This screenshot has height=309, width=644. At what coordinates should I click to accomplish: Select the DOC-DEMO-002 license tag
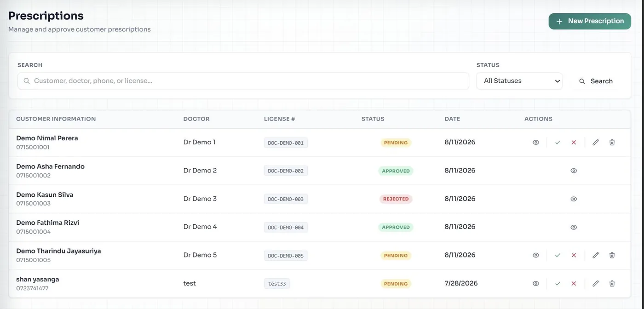pyautogui.click(x=286, y=171)
